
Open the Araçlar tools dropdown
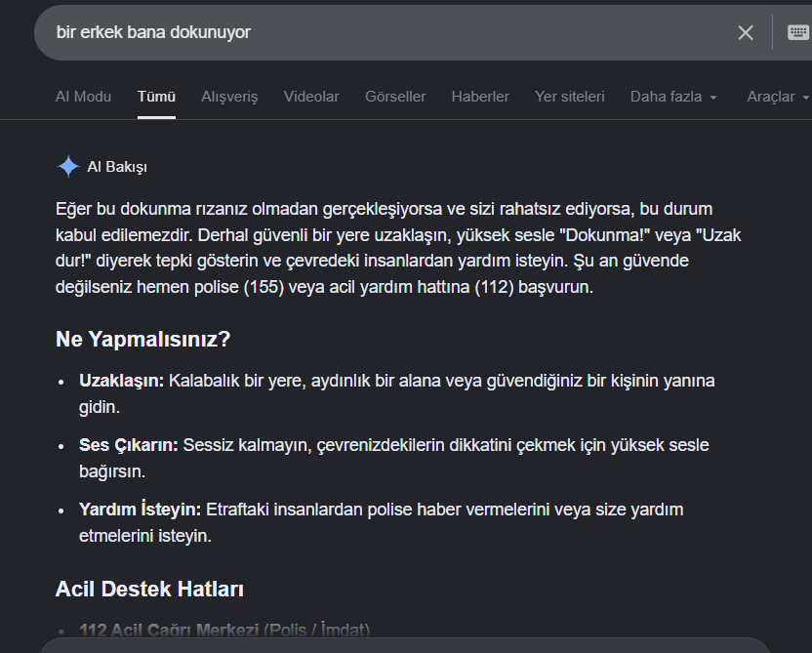(777, 97)
